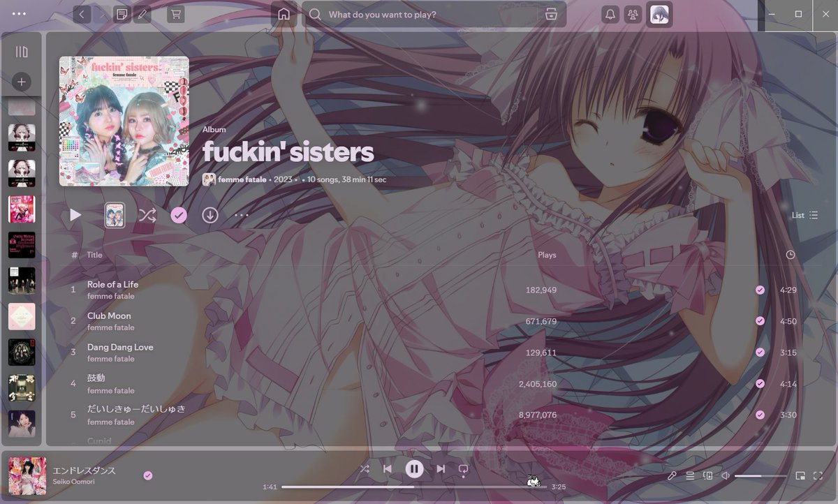
Task: Play the fuckin' sisters album
Action: coord(75,215)
